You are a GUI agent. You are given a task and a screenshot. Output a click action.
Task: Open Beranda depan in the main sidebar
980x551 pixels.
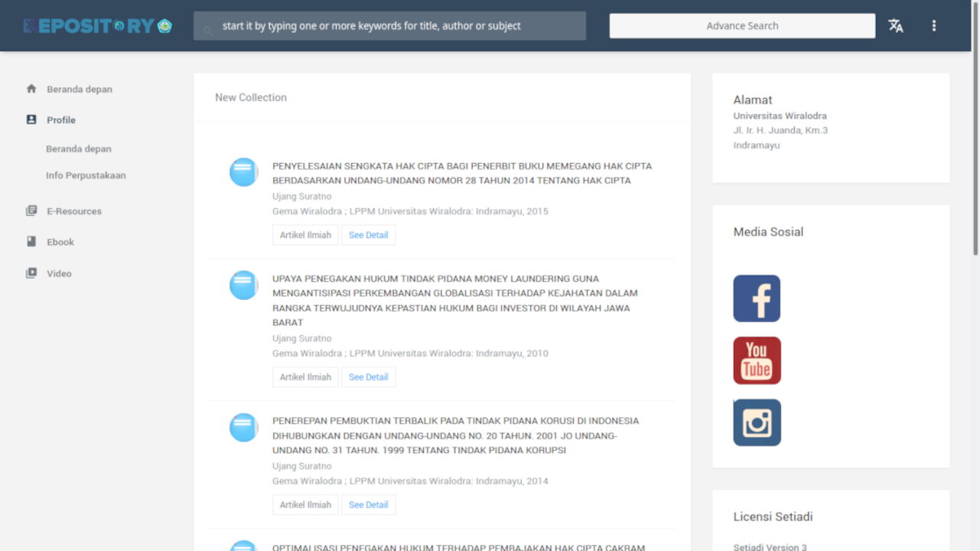click(x=80, y=89)
